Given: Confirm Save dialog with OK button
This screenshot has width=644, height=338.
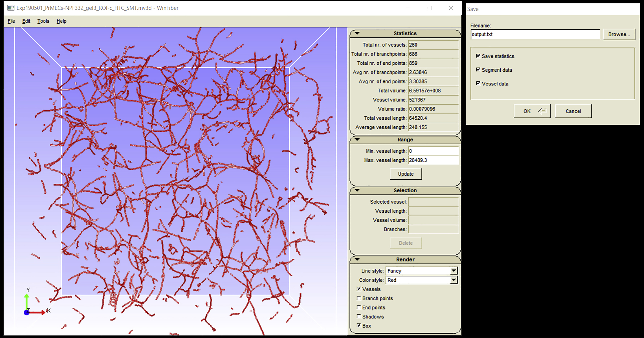Looking at the screenshot, I should point(532,111).
